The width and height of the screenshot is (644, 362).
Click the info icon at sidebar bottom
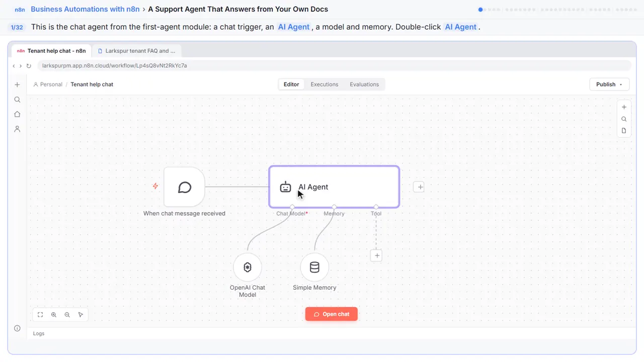click(x=17, y=328)
